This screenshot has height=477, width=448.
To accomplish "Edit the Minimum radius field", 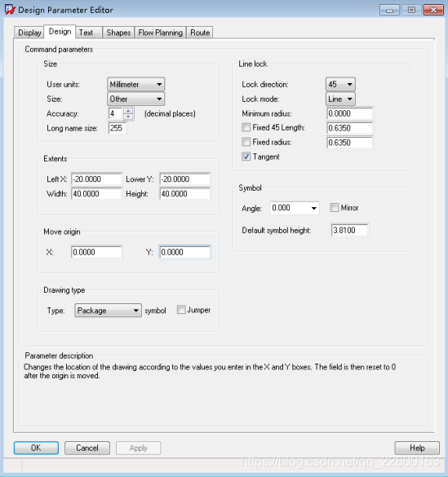I will coord(350,113).
